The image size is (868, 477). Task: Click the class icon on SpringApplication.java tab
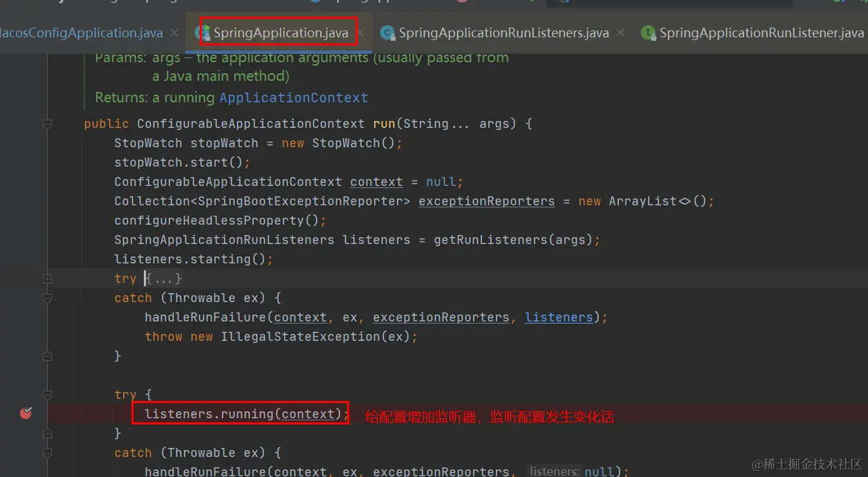tap(203, 32)
